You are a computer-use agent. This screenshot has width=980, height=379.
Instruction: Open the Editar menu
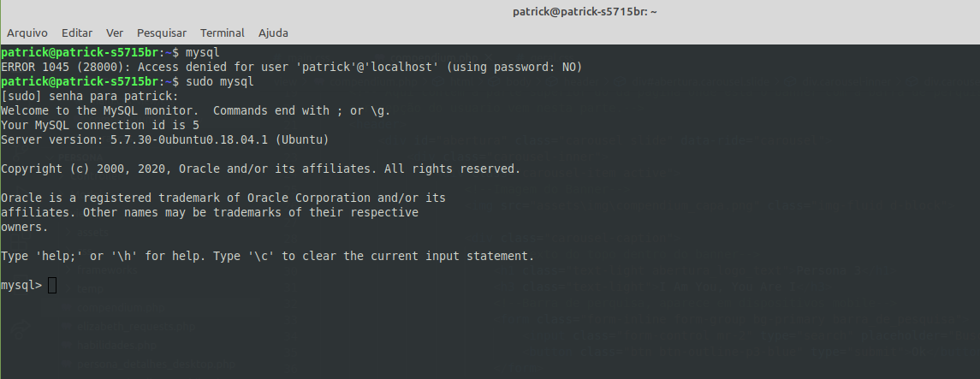pyautogui.click(x=77, y=33)
